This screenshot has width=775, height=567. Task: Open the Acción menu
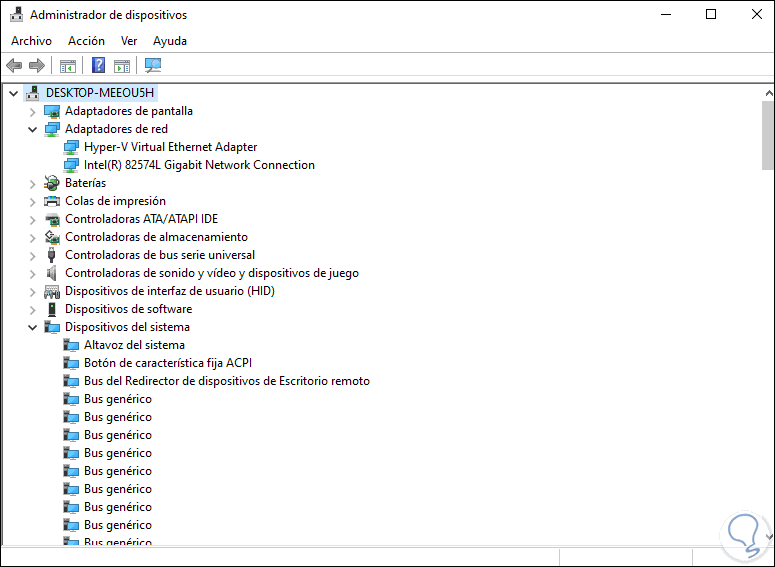(x=86, y=41)
